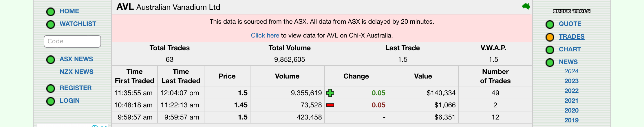Select the 2024 news year
The image size is (644, 127).
tap(571, 71)
